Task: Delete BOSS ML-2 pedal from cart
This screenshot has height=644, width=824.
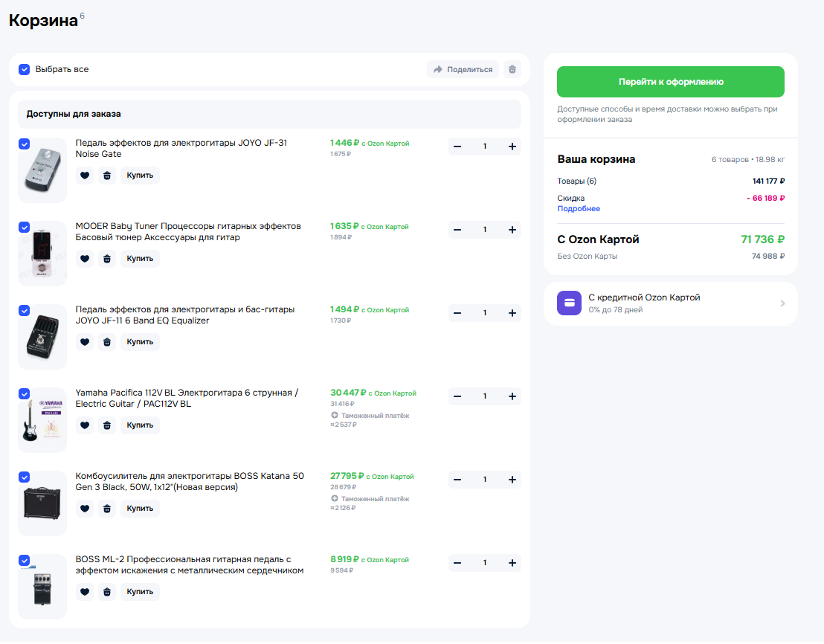Action: (107, 592)
